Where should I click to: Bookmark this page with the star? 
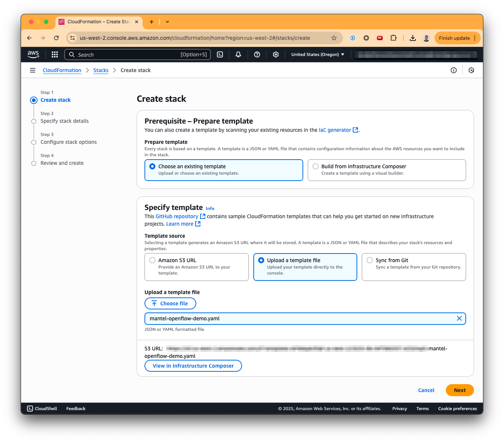pos(334,38)
